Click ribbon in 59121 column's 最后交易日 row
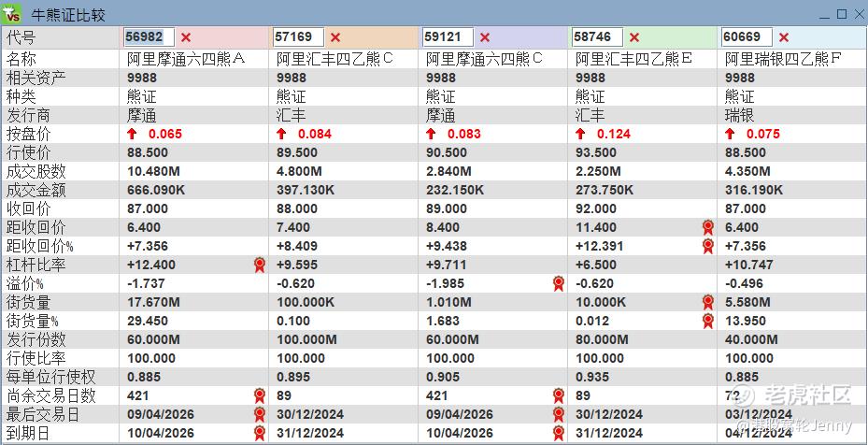This screenshot has height=445, width=868. pos(559,414)
